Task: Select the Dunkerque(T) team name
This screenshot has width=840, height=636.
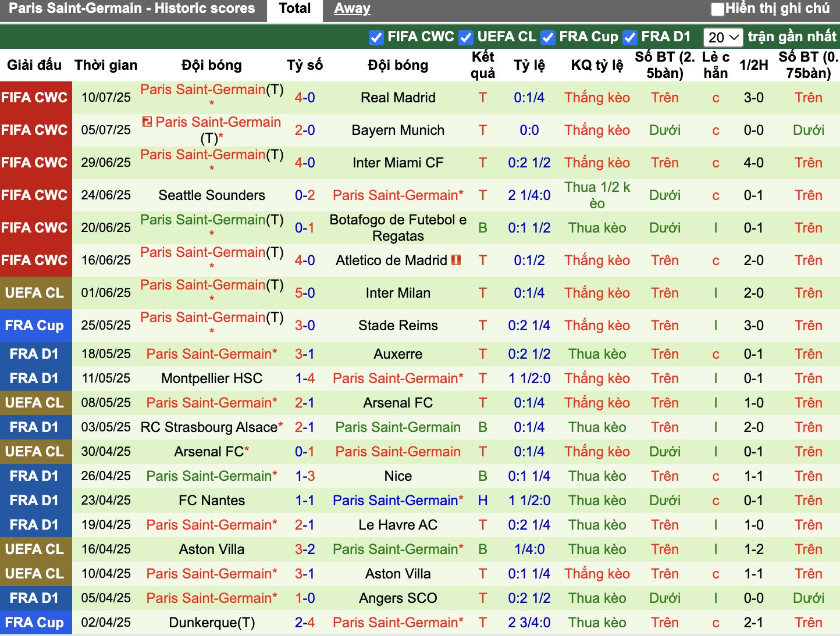Action: [212, 622]
